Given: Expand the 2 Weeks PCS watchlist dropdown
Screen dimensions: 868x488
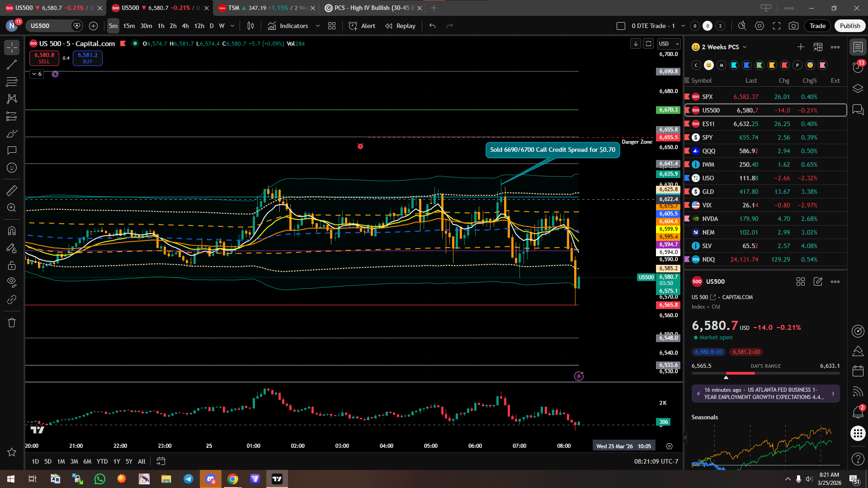Looking at the screenshot, I should tap(745, 47).
